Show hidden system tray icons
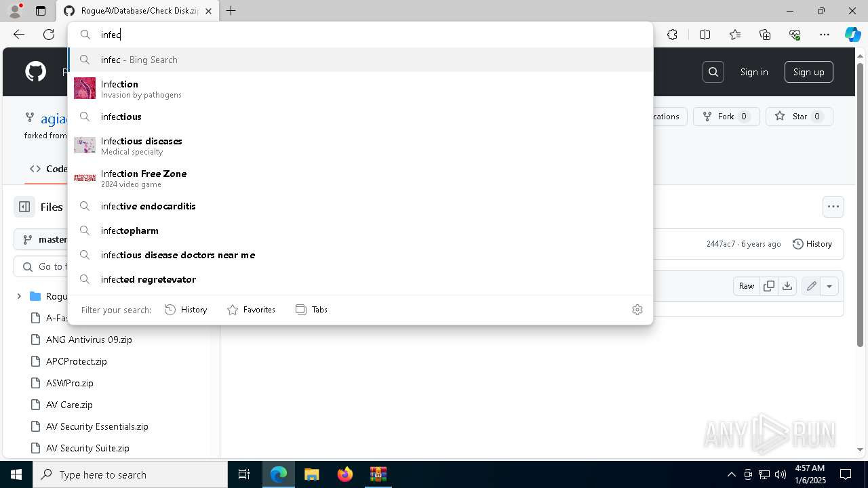The height and width of the screenshot is (488, 868). pyautogui.click(x=731, y=474)
